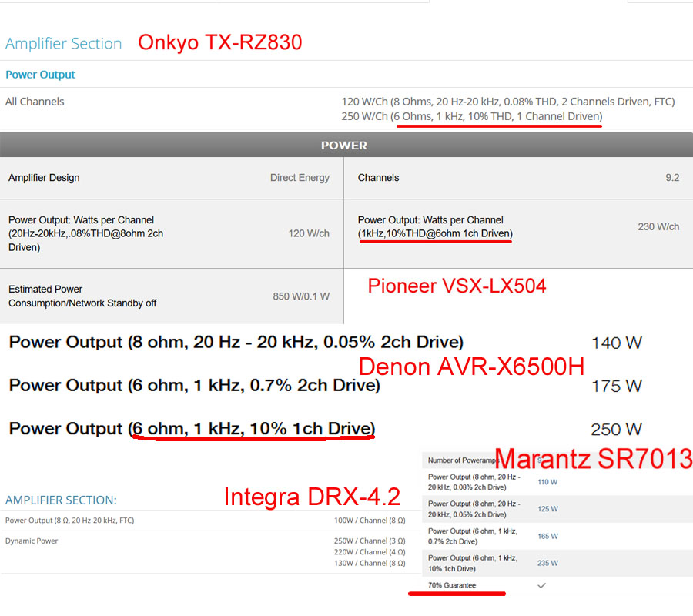
Task: Select the 'Channels' label in POWER table
Action: click(x=378, y=178)
